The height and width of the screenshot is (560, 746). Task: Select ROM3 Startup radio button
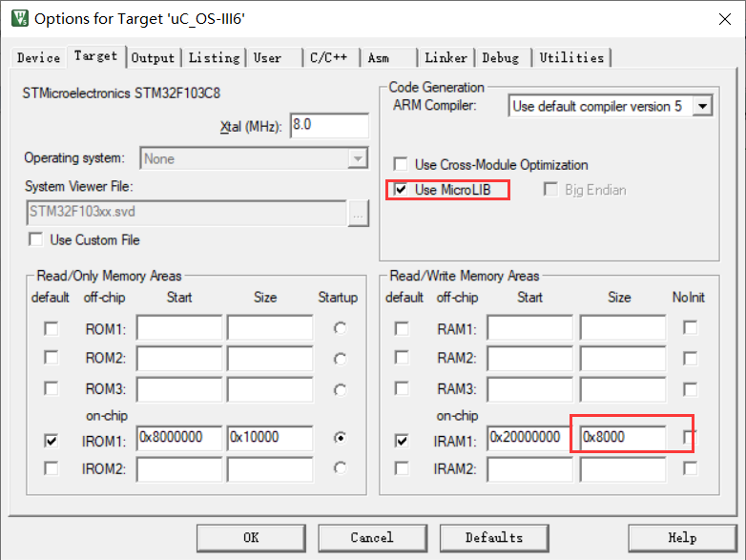pos(340,390)
